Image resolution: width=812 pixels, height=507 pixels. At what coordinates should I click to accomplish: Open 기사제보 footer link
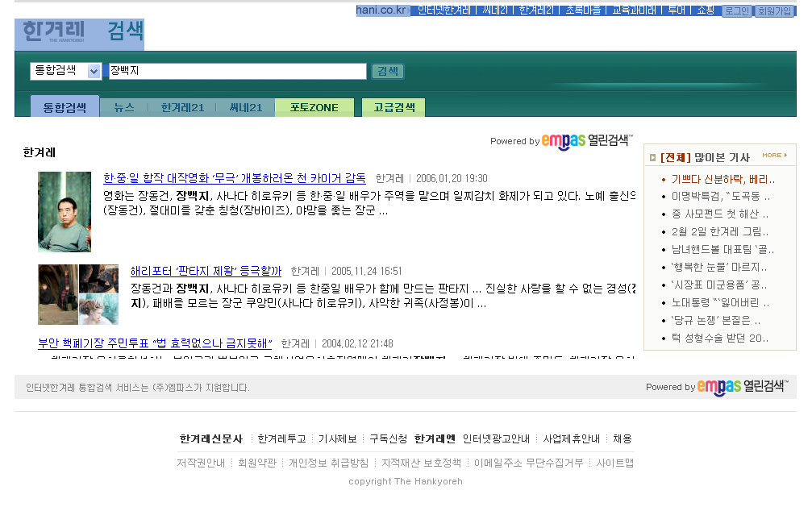[338, 439]
